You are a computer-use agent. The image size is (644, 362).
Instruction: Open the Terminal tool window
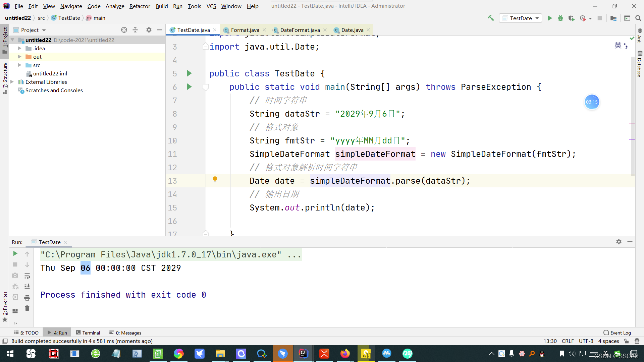pos(88,333)
